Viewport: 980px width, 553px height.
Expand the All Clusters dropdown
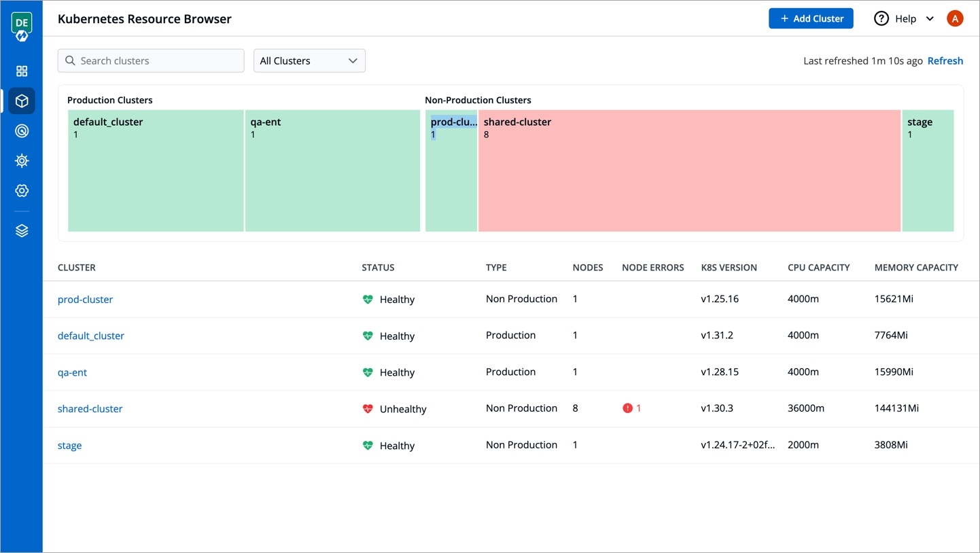pos(309,60)
